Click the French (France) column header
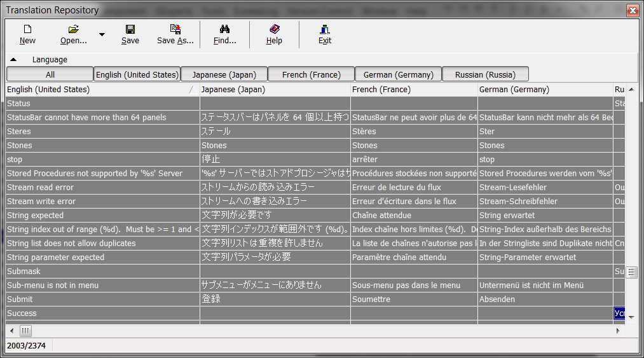Viewport: 644px width, 358px height. [x=414, y=90]
